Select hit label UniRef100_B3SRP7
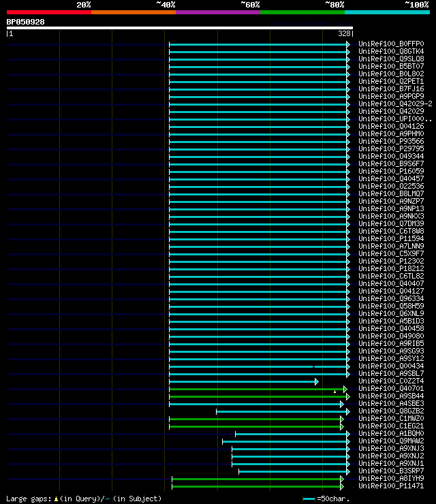The height and width of the screenshot is (504, 436). click(x=391, y=471)
